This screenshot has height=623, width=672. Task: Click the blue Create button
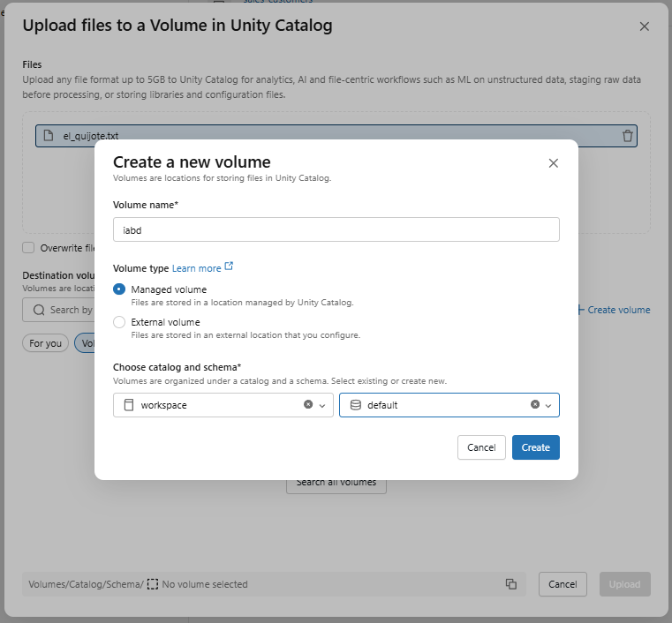pos(536,447)
